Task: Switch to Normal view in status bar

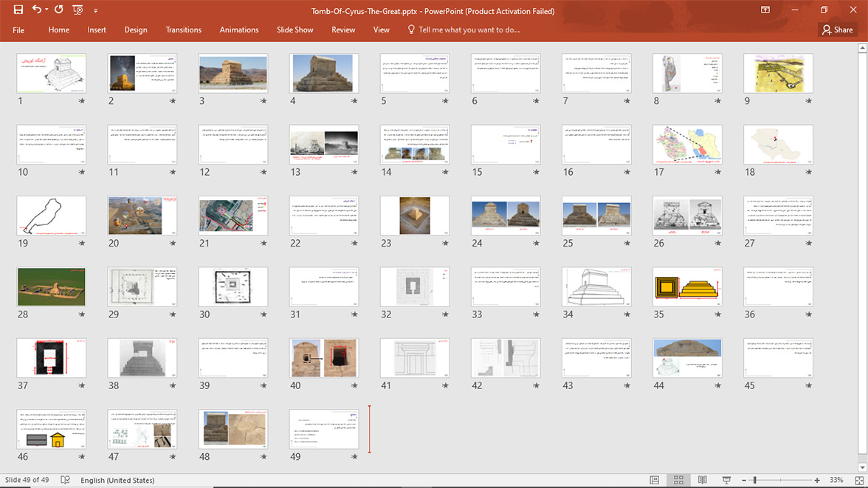Action: (655, 480)
